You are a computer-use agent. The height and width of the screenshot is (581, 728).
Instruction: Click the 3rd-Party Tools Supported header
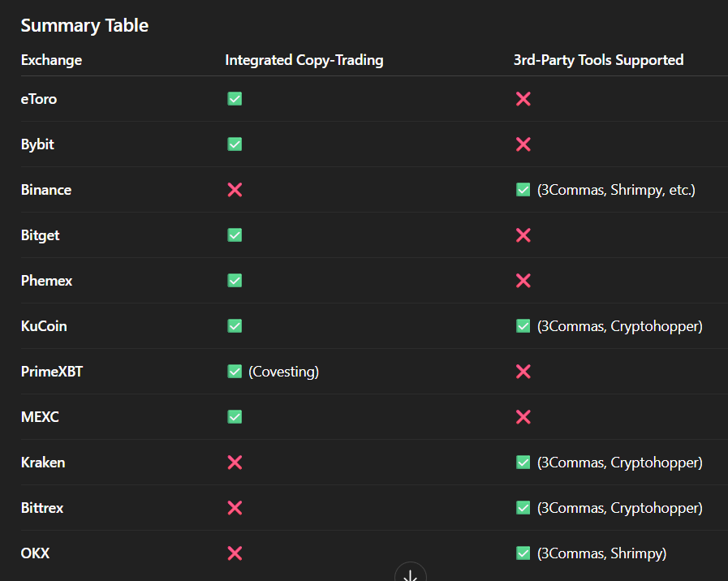598,60
